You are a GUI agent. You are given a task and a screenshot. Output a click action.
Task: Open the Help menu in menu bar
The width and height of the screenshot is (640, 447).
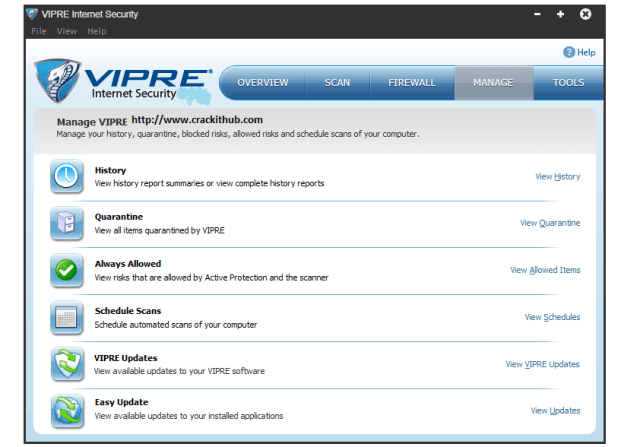click(x=97, y=31)
